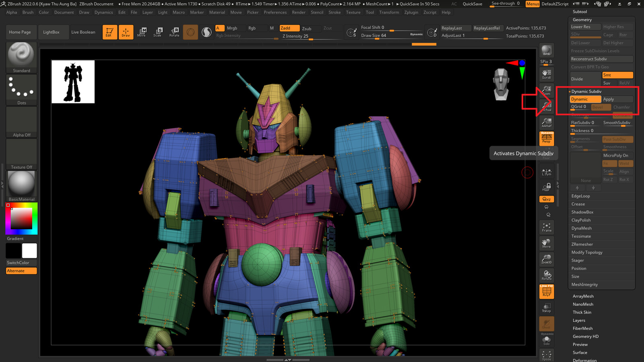Open the Transform menu
This screenshot has width=644, height=362.
pos(389,12)
